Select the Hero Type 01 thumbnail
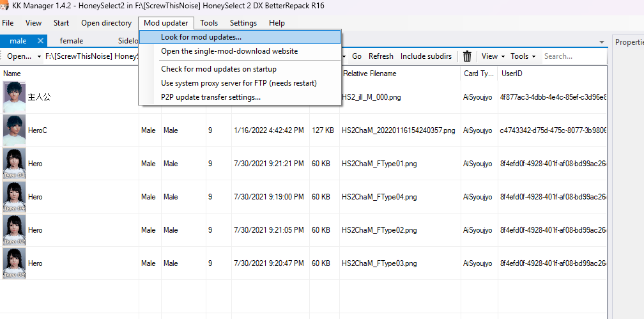The height and width of the screenshot is (319, 644). click(14, 163)
